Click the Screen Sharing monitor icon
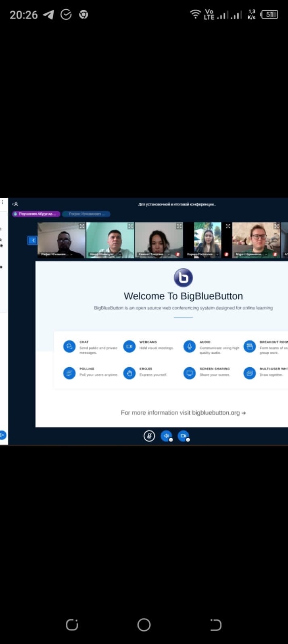This screenshot has height=644, width=288. (x=189, y=373)
